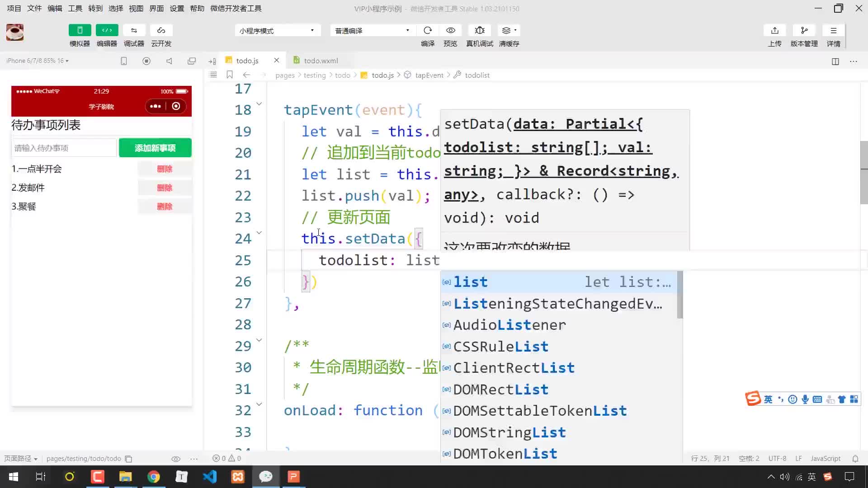Toggle the Debugger panel button
Viewport: 868px width, 488px height.
click(x=134, y=30)
